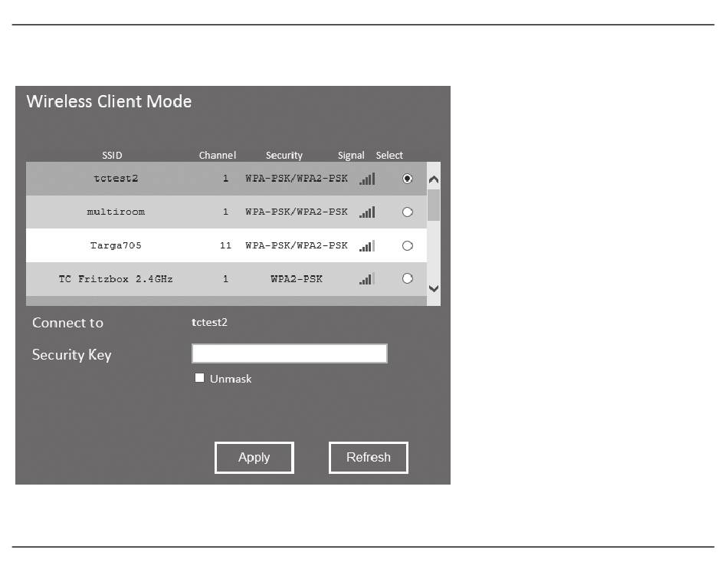Click the Security Key label
Viewport: 728px width, 572px height.
click(71, 355)
